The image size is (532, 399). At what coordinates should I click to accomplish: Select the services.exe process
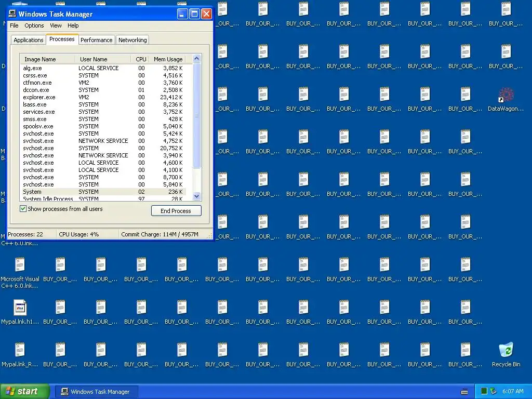[x=103, y=112]
